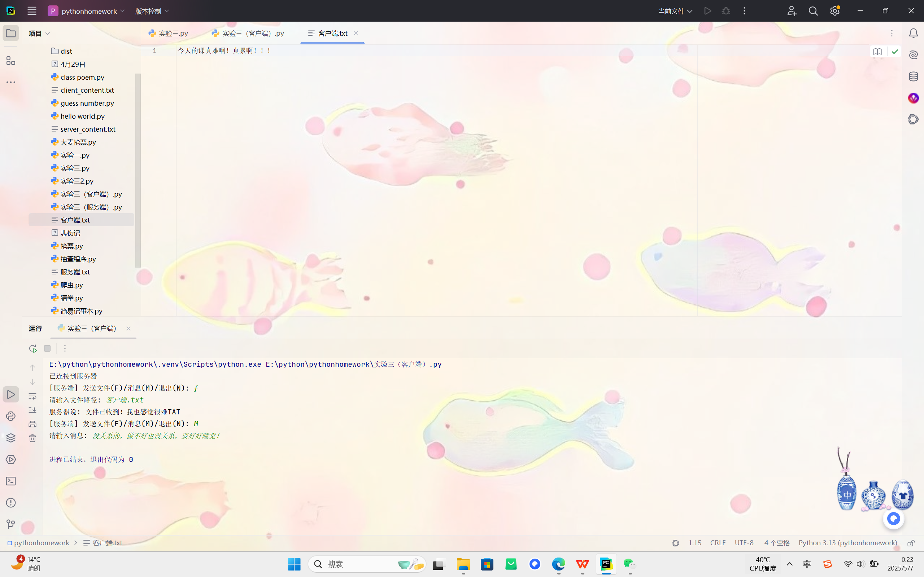Open the Terminal tool window
This screenshot has height=577, width=924.
[x=11, y=481]
